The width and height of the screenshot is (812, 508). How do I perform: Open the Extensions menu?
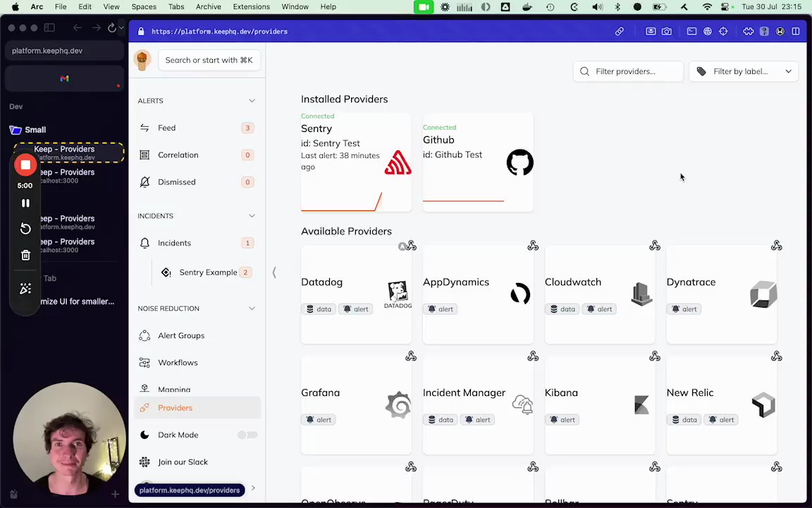251,7
